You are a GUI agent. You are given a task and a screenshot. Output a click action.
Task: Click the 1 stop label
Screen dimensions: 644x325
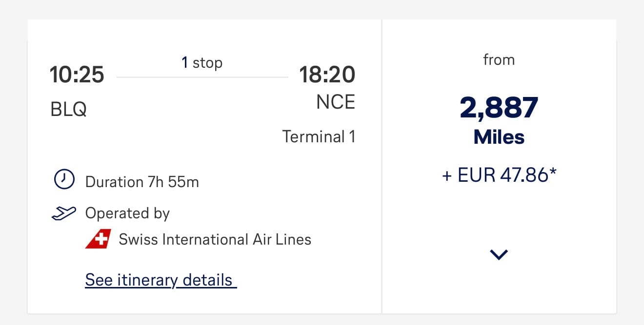pyautogui.click(x=202, y=63)
